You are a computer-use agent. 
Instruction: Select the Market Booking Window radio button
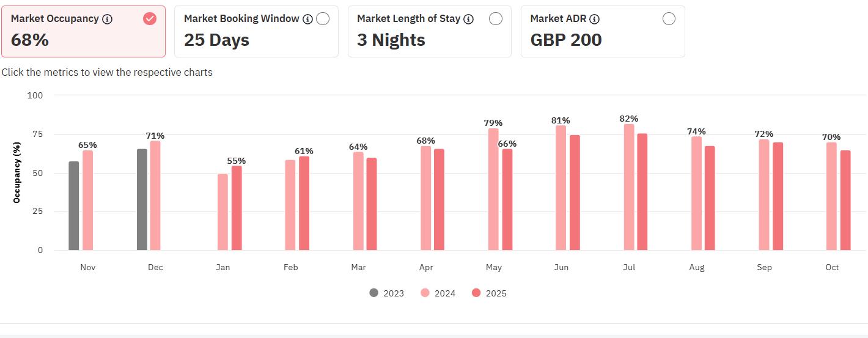tap(323, 19)
